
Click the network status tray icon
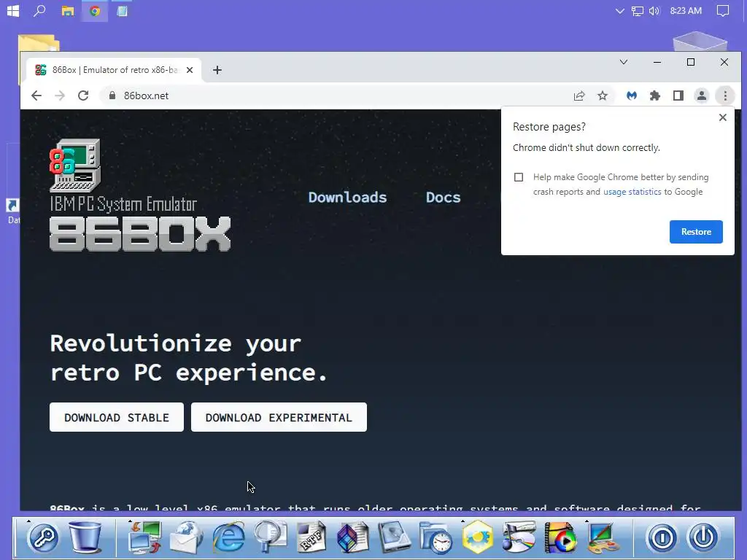coord(637,11)
